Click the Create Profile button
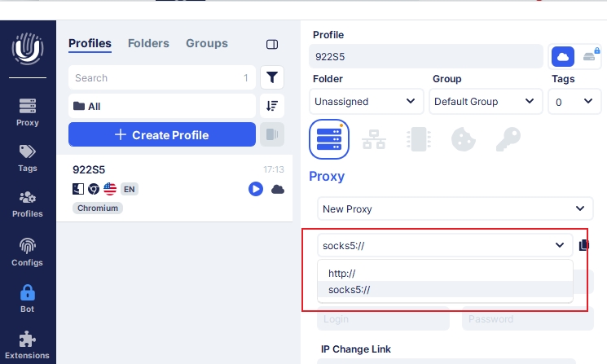 click(162, 134)
